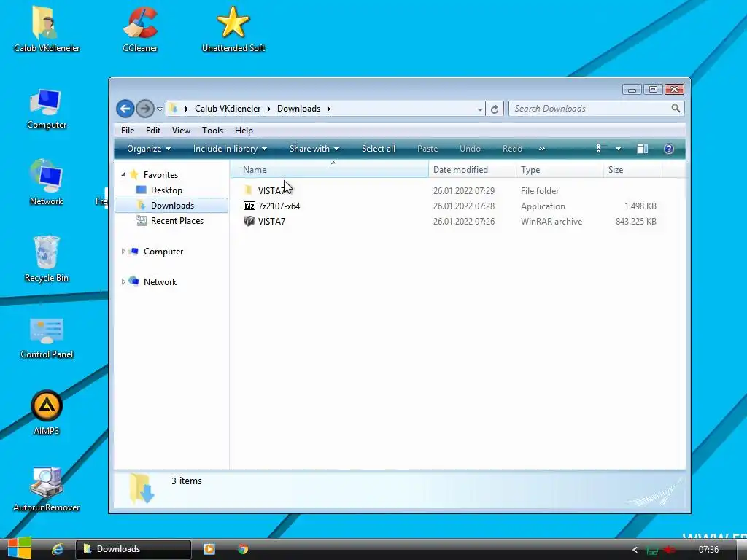Image resolution: width=747 pixels, height=560 pixels.
Task: Open the Windows Start button
Action: coord(20,548)
